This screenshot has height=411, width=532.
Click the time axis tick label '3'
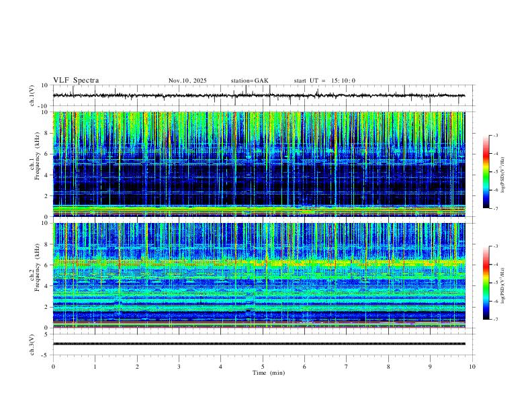[x=179, y=367]
